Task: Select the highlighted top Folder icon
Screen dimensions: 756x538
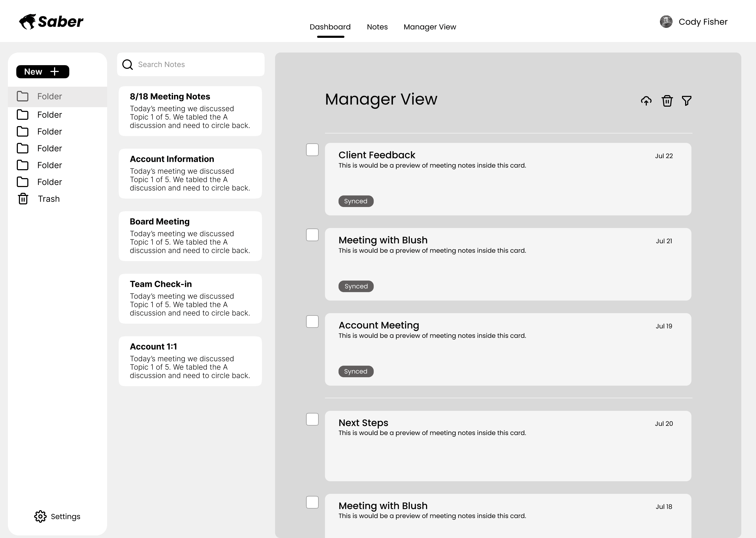Action: [23, 96]
